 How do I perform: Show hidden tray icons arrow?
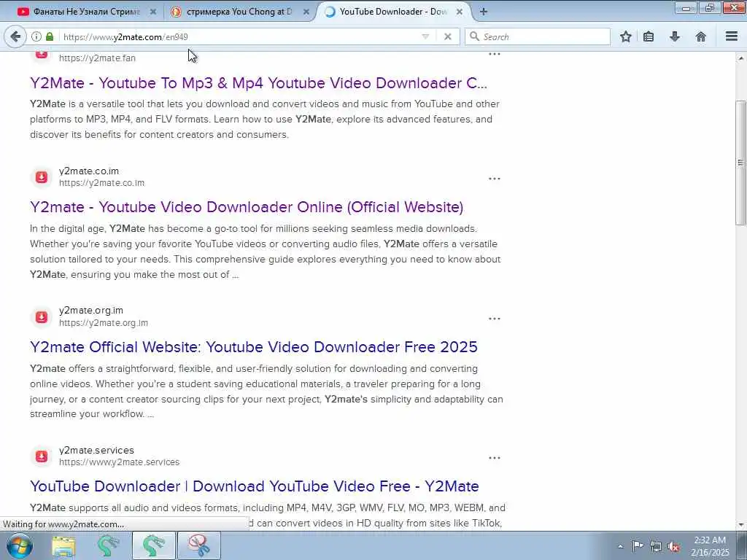620,546
